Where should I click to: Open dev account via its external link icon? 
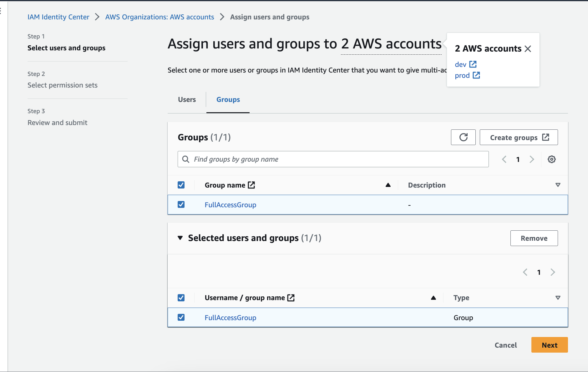coord(473,64)
